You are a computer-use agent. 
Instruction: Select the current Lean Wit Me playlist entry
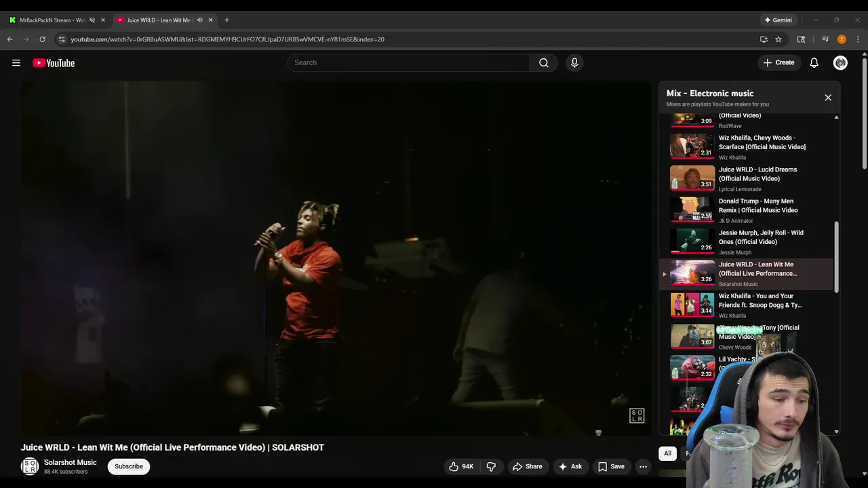(x=747, y=274)
